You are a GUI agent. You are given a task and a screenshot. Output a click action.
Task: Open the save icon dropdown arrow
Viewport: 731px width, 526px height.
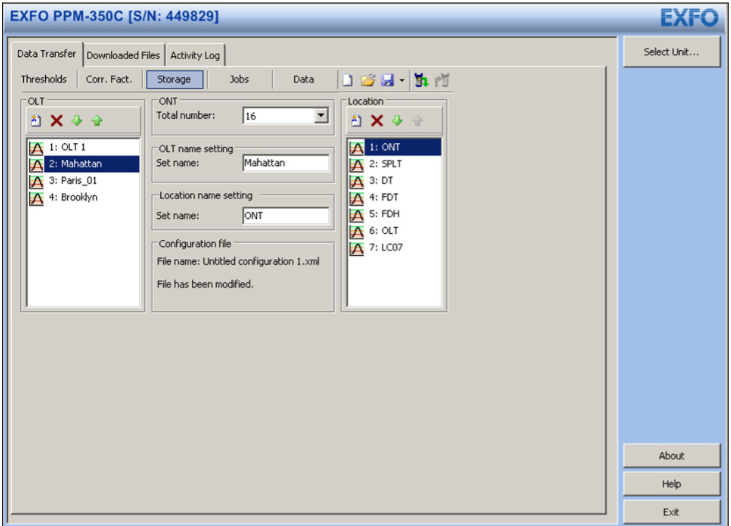coord(401,80)
